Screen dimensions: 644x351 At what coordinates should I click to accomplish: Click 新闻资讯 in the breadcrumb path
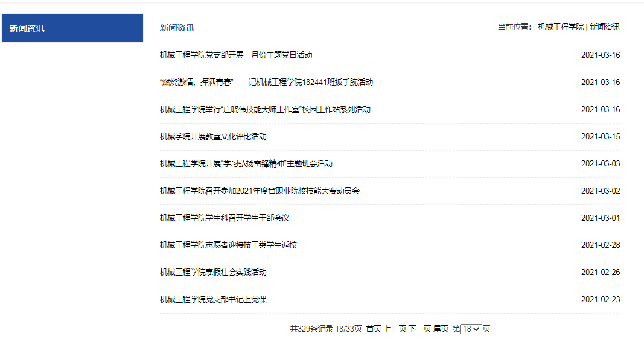coord(605,27)
